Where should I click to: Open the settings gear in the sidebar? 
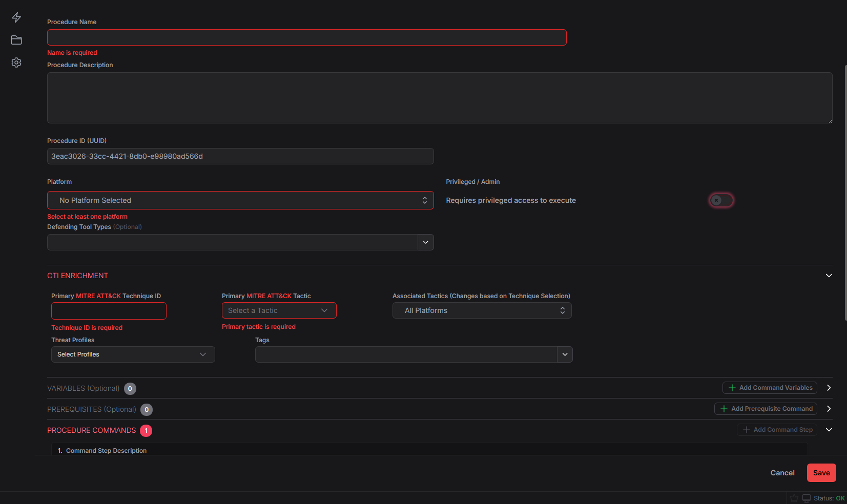pyautogui.click(x=16, y=62)
